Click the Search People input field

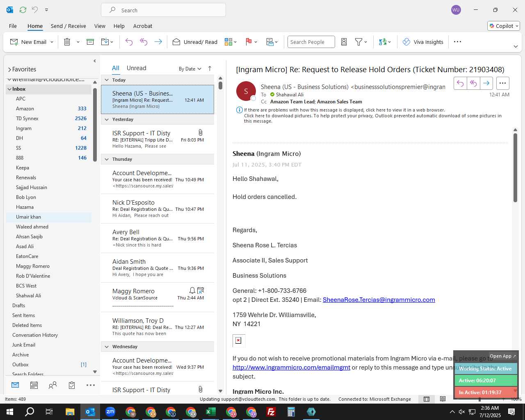(x=311, y=42)
